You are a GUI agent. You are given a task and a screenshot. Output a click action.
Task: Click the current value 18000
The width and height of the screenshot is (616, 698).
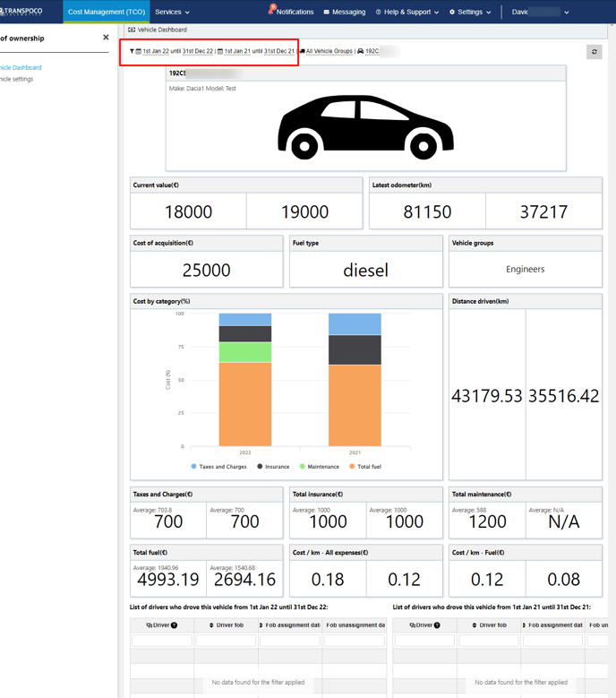pyautogui.click(x=189, y=211)
